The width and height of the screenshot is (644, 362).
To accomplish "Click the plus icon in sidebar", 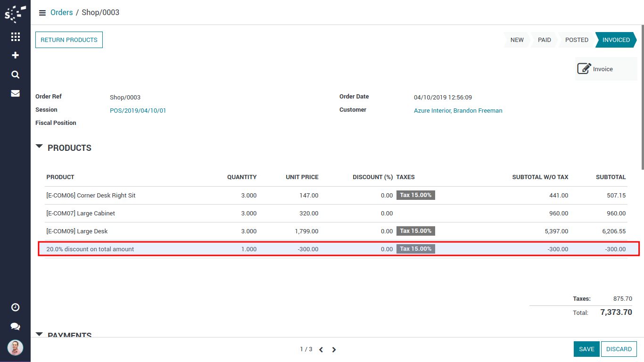I will [x=15, y=55].
